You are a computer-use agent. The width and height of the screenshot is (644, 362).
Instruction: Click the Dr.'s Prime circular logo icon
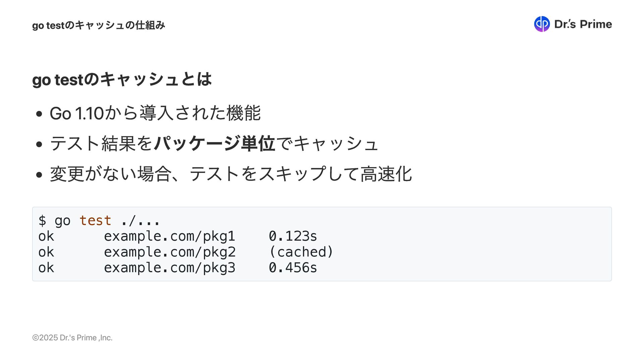click(x=542, y=24)
